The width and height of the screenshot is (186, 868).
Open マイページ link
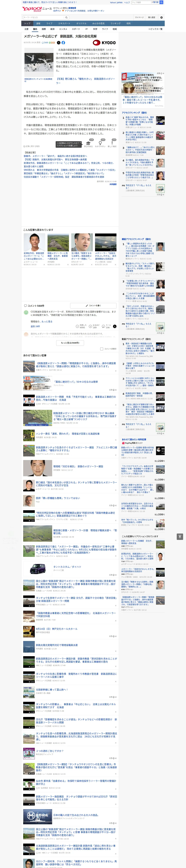[139, 18]
